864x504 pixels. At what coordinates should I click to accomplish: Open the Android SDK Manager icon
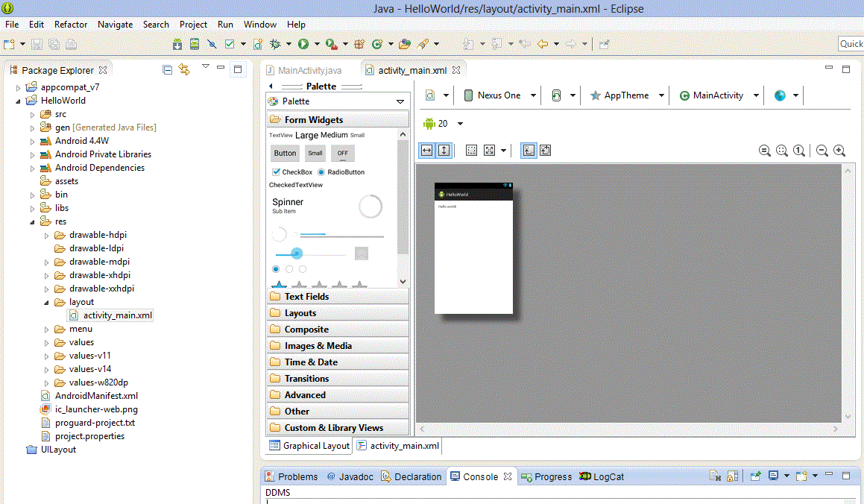[177, 44]
